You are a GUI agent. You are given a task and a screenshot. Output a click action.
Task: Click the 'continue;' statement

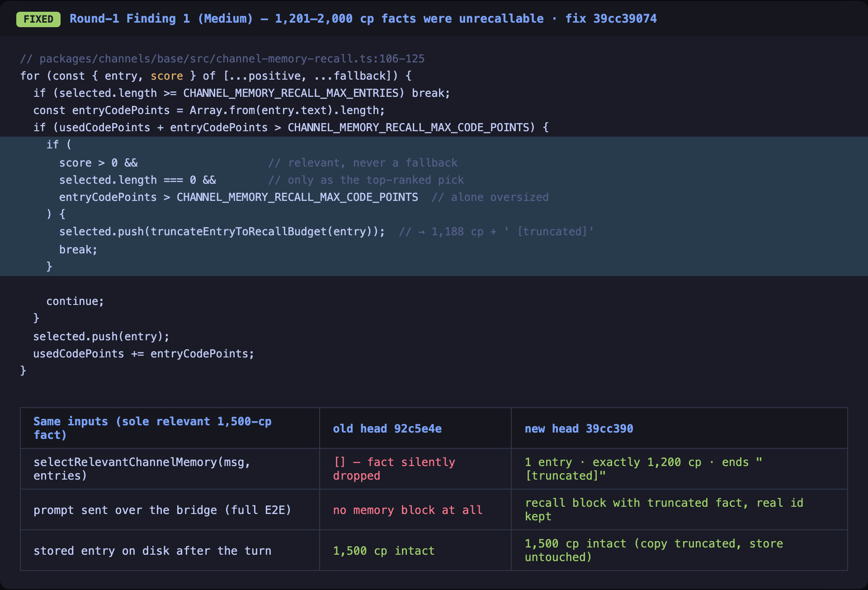(x=75, y=301)
